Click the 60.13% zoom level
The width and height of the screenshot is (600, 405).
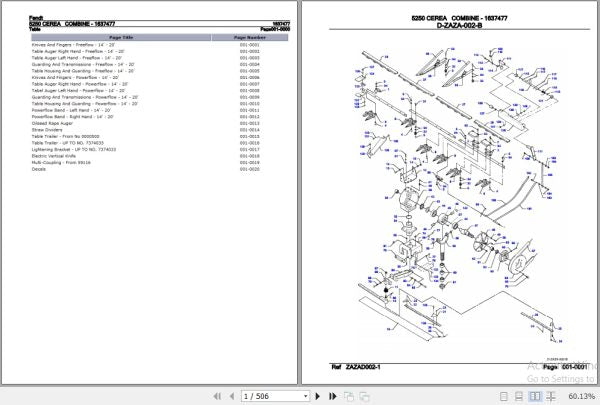582,396
